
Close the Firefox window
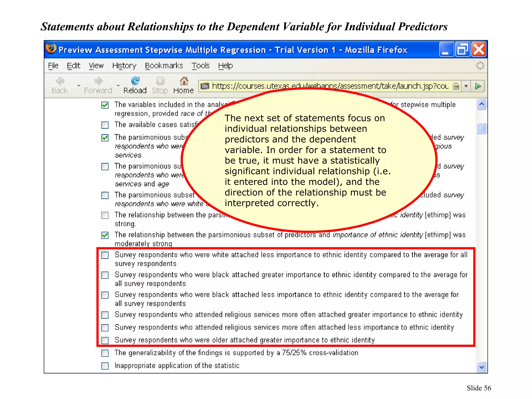pyautogui.click(x=479, y=49)
